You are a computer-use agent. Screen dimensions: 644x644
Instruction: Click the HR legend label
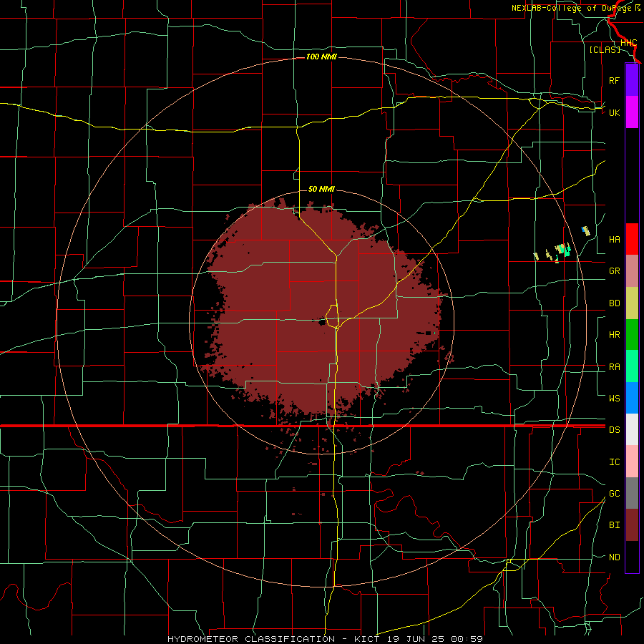614,335
